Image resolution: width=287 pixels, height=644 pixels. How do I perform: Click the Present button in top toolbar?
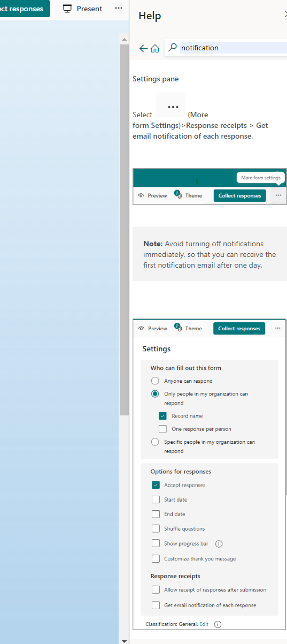tap(82, 9)
